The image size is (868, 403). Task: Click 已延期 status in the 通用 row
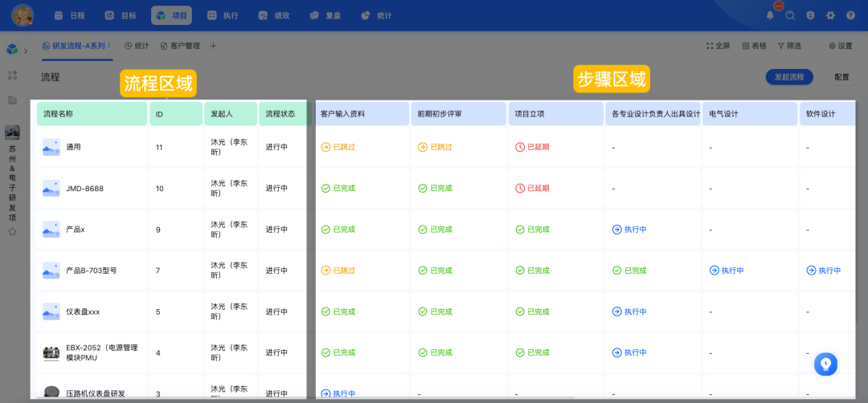coord(532,147)
